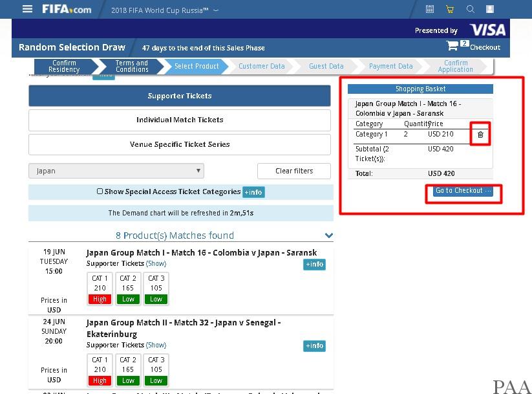Image resolution: width=532 pixels, height=394 pixels.
Task: Open the yellow shopping cart icon in header
Action: tap(450, 9)
